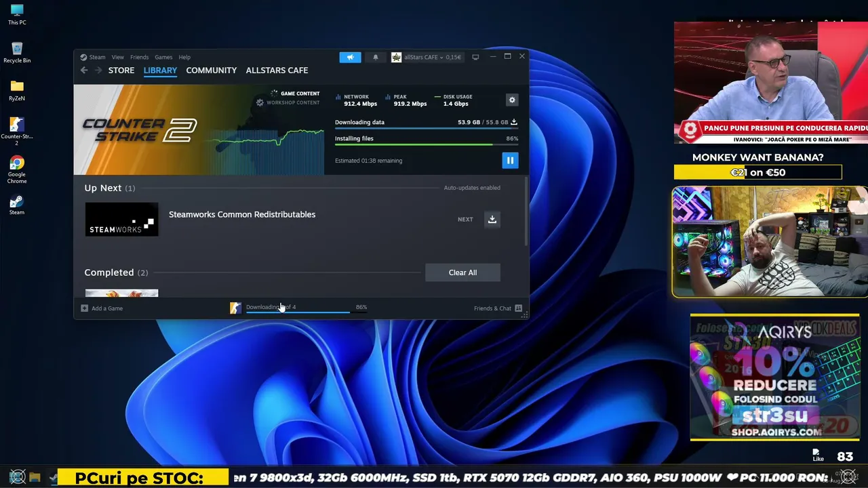Click the NEXT label in Up Next row
Viewport: 868px width, 488px height.
point(465,220)
